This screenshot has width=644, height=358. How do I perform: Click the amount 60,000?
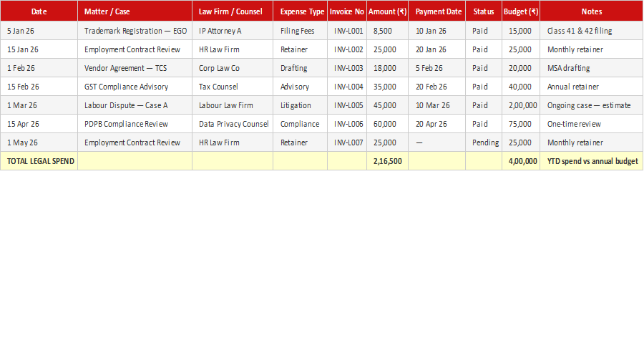pos(387,124)
